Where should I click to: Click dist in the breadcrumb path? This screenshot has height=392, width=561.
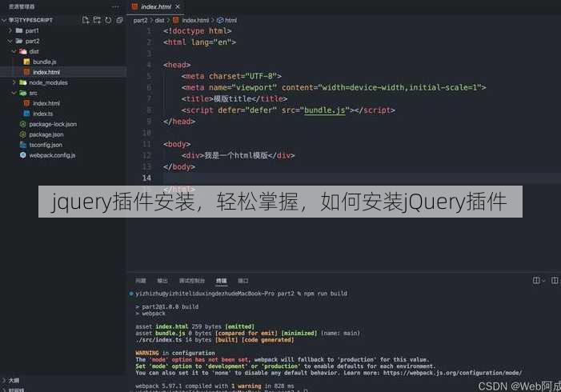(159, 20)
